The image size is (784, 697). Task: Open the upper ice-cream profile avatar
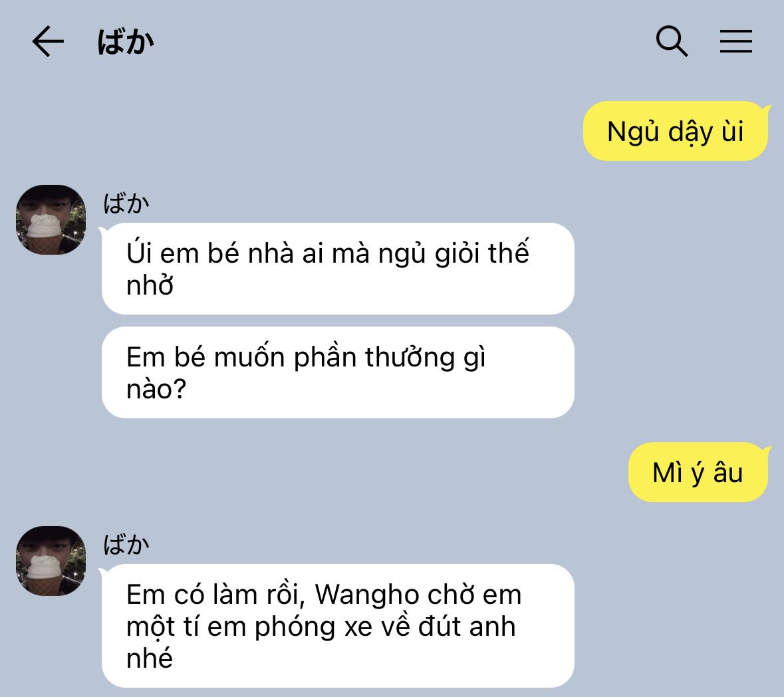coord(51,219)
